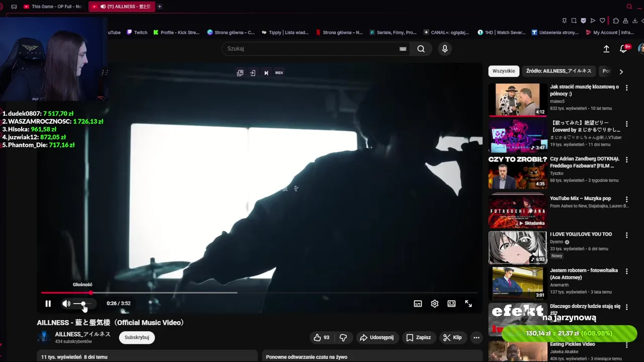Image resolution: width=644 pixels, height=362 pixels.
Task: Select the AILLNESS browser tab
Action: (x=122, y=7)
